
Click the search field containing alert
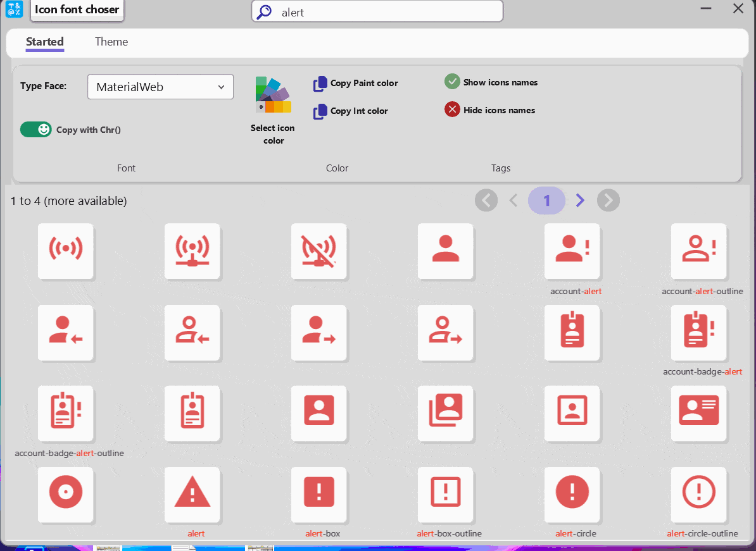pyautogui.click(x=377, y=11)
